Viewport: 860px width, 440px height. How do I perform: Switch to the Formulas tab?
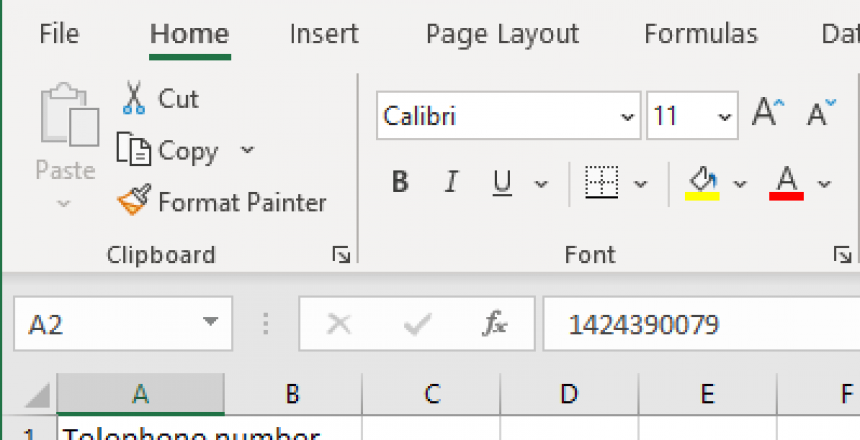[701, 34]
